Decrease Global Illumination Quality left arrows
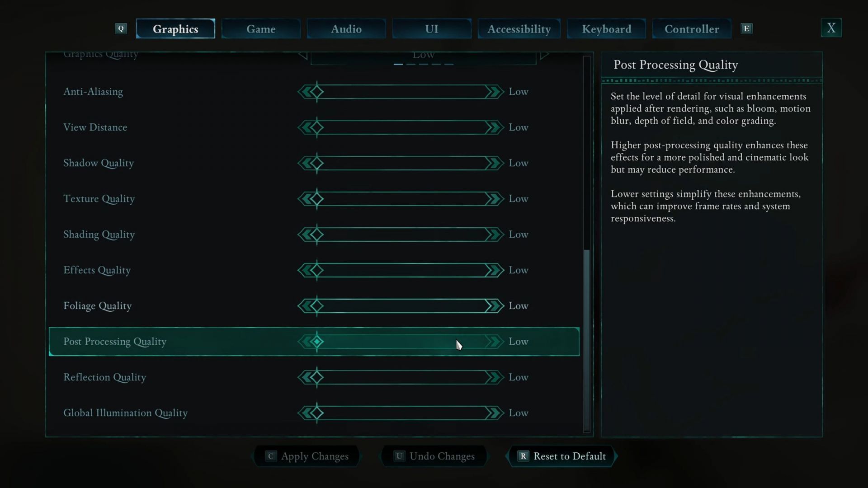Viewport: 868px width, 488px height. click(x=305, y=413)
